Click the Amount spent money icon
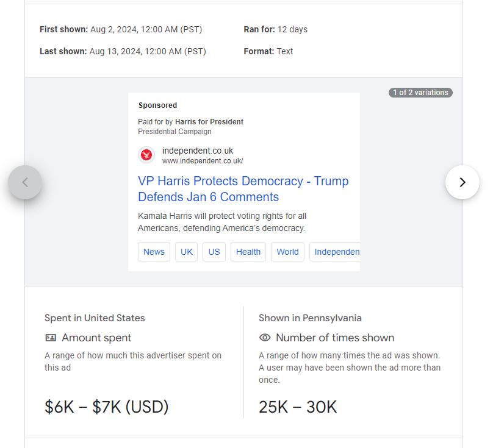This screenshot has width=493, height=448. 51,338
